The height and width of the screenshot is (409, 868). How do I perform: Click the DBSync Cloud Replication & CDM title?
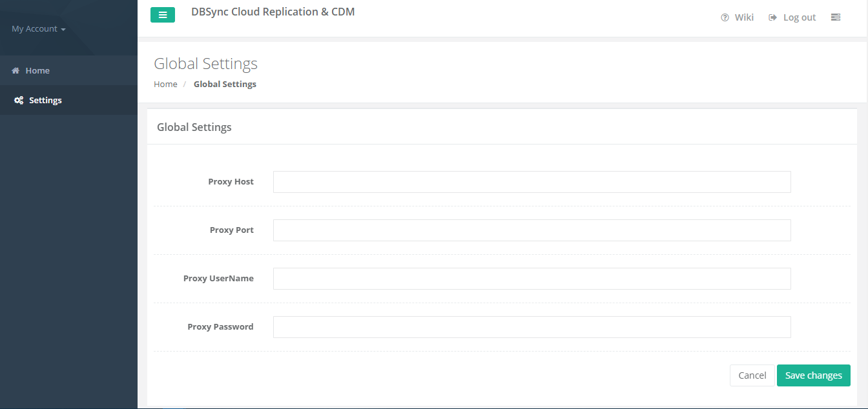[273, 12]
